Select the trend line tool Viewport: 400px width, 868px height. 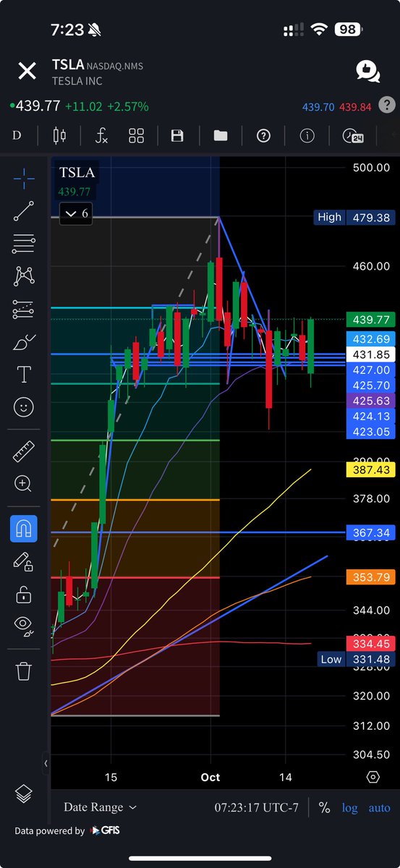pyautogui.click(x=24, y=210)
